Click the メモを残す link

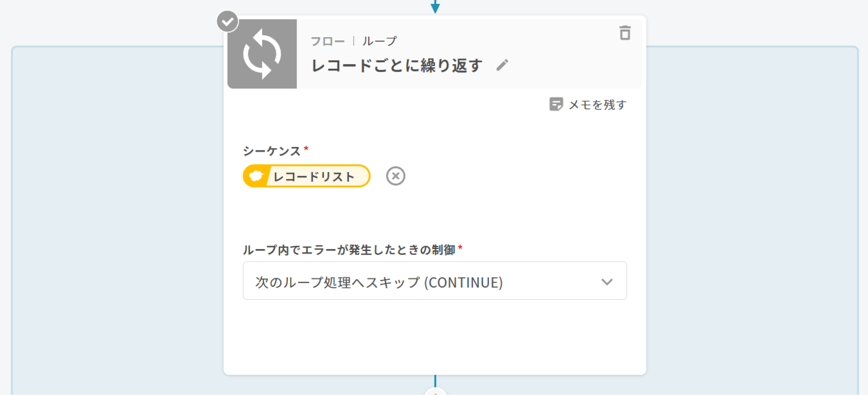coord(597,105)
